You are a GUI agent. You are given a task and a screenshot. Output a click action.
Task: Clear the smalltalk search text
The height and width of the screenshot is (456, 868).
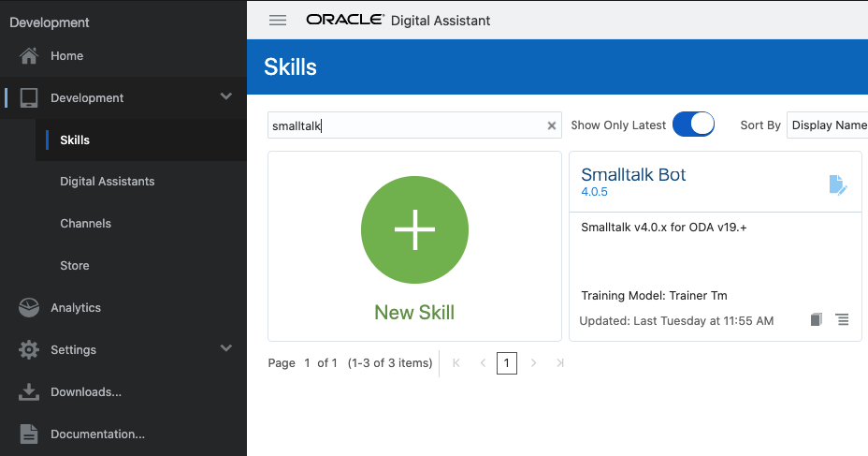[x=551, y=125]
